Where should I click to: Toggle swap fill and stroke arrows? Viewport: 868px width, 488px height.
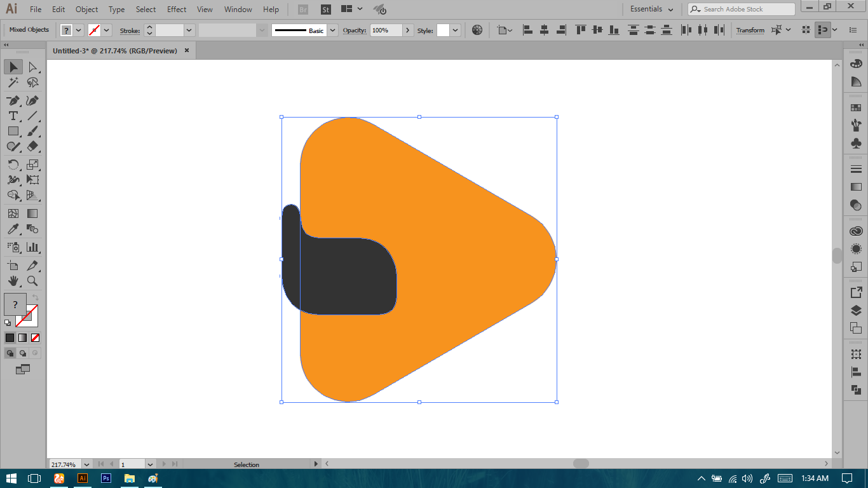[x=36, y=297]
